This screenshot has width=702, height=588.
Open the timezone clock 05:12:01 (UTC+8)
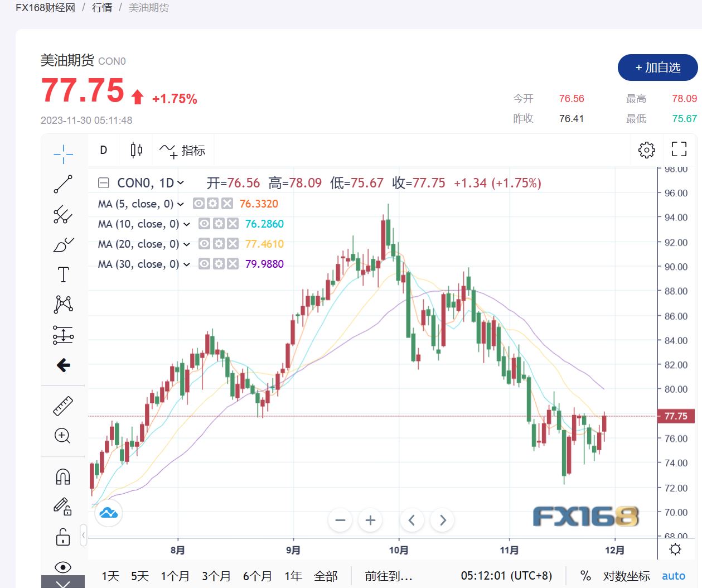pos(506,576)
